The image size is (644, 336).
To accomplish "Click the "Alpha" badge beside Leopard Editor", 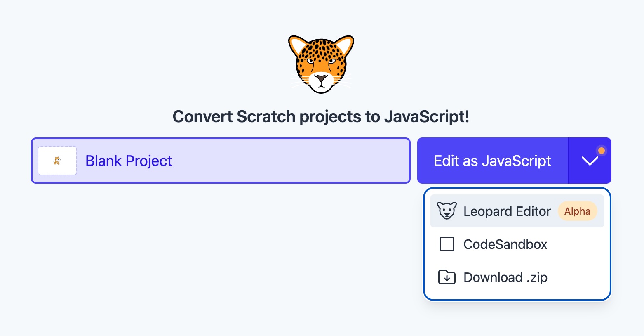I will [x=577, y=211].
